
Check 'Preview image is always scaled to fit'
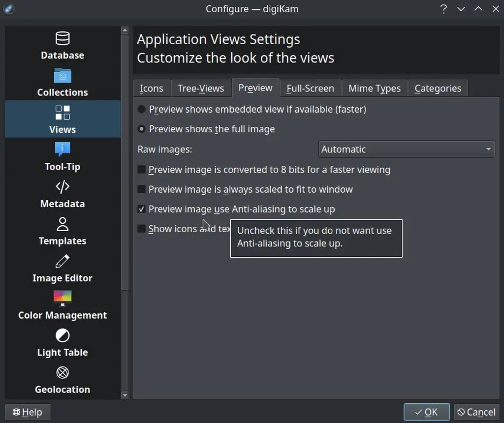141,189
